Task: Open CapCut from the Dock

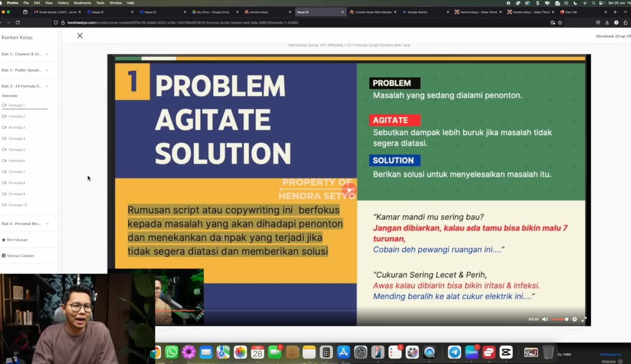Action: click(x=506, y=352)
